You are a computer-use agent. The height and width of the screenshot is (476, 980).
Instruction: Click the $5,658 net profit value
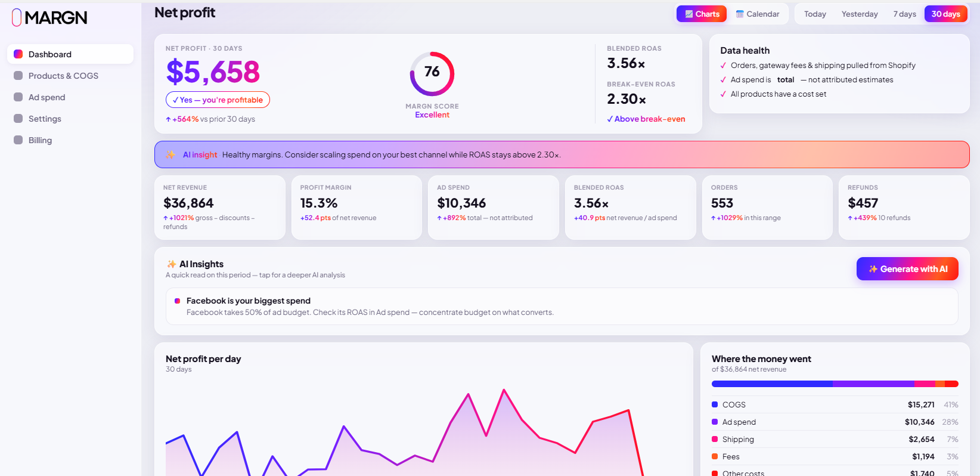213,72
